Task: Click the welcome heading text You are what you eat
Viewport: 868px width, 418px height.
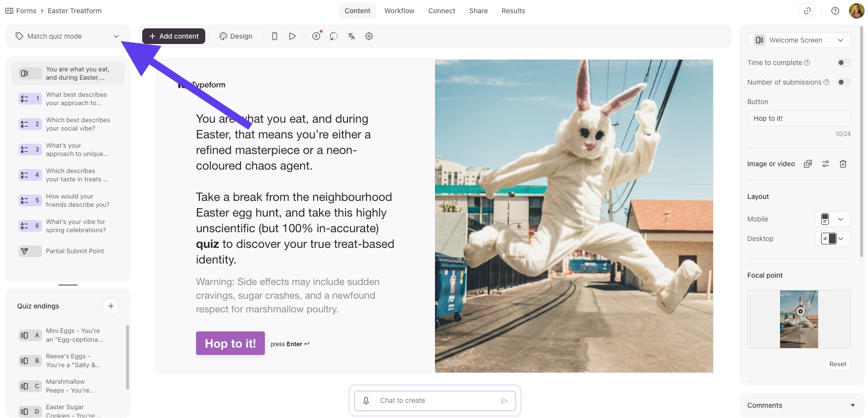Action: pyautogui.click(x=283, y=142)
